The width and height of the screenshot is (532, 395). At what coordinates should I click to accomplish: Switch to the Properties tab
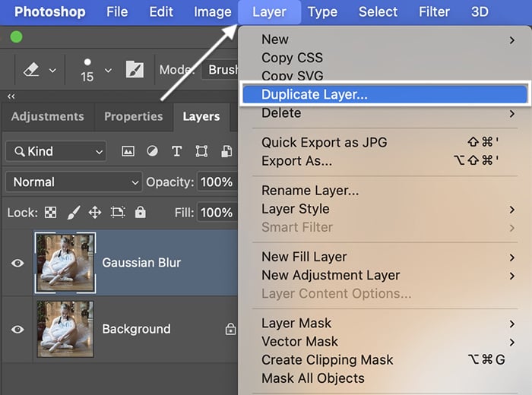[133, 116]
